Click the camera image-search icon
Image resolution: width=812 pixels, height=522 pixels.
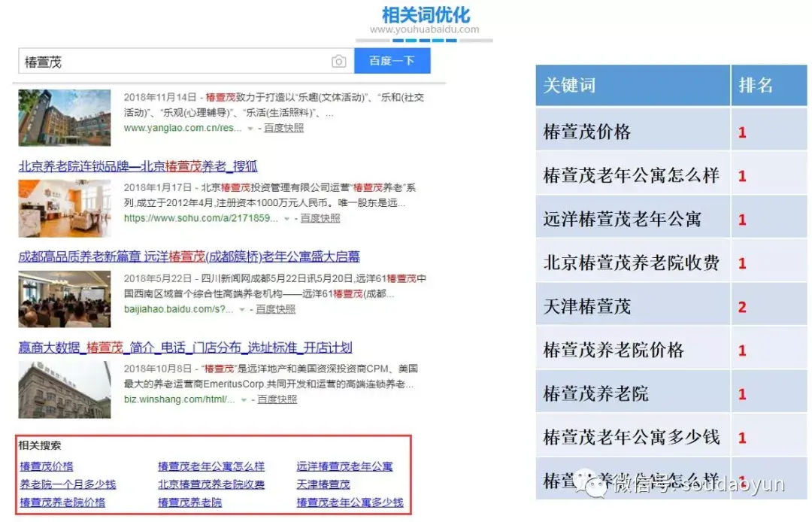[x=338, y=61]
